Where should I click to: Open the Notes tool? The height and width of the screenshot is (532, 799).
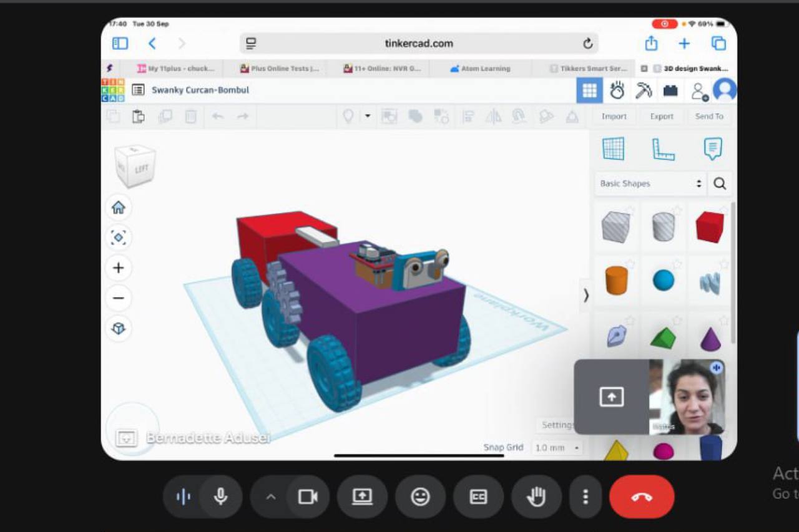[x=712, y=149]
